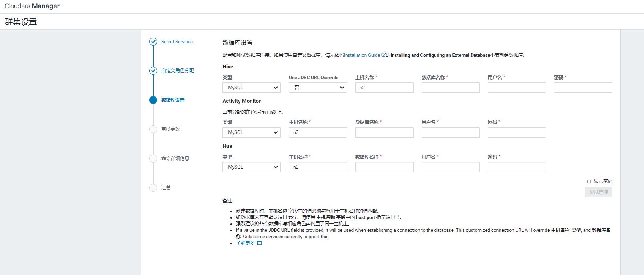Viewport: 644px width, 275px height.
Task: Click the Activity Monitor section heading
Action: [242, 101]
